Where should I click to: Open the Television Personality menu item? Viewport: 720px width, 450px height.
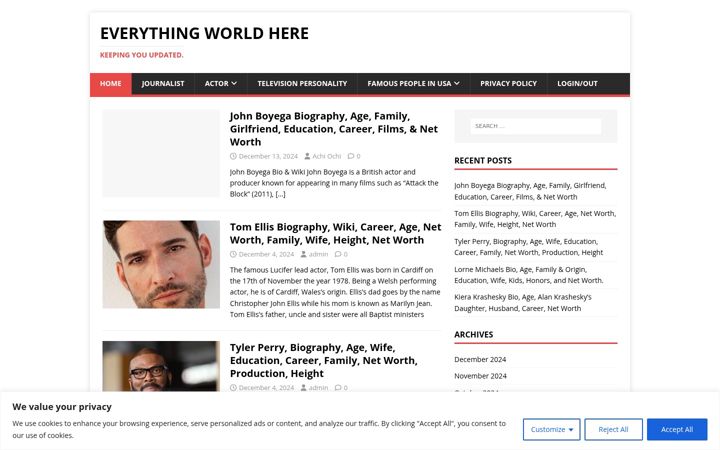coord(302,84)
